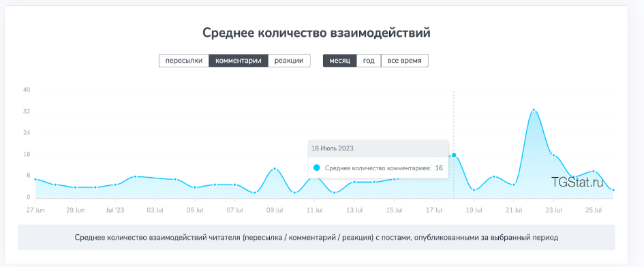Select the комментарии interaction type
The image size is (644, 267).
tap(239, 61)
